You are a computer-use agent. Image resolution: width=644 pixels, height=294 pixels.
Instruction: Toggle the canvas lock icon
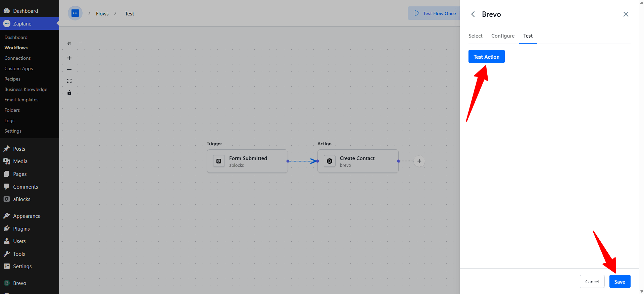[69, 93]
